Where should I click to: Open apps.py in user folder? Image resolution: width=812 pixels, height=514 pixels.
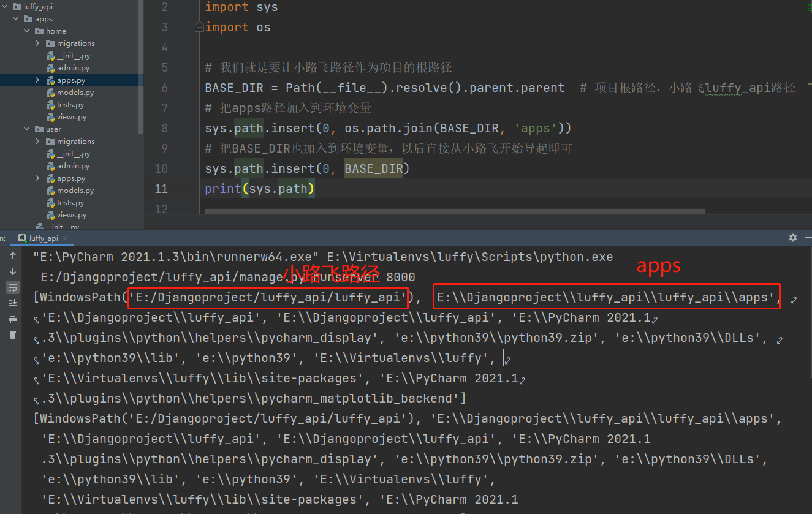(67, 178)
